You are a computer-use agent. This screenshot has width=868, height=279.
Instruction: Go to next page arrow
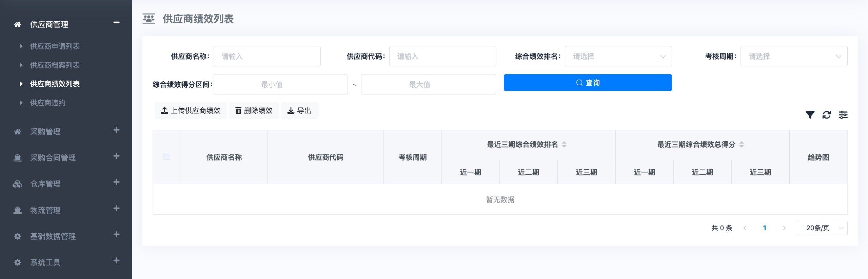point(784,228)
